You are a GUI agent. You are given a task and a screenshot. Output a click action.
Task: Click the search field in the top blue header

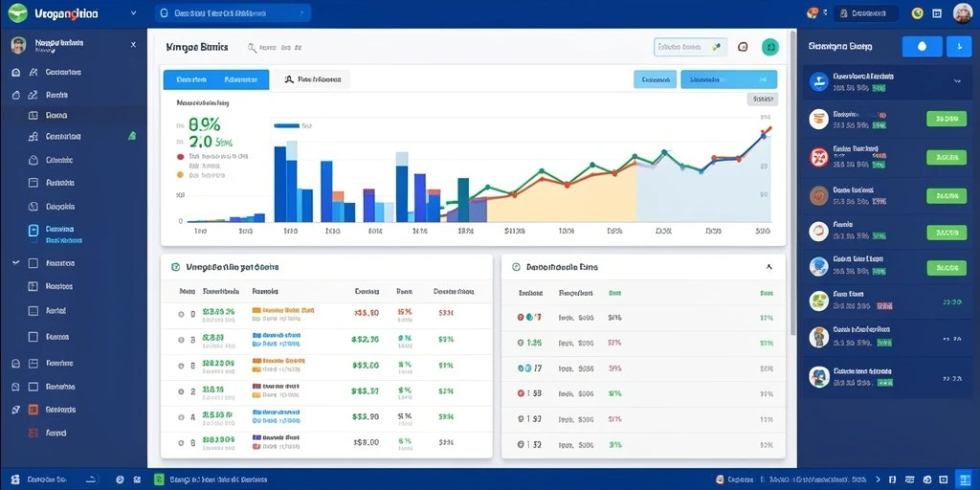pos(233,13)
